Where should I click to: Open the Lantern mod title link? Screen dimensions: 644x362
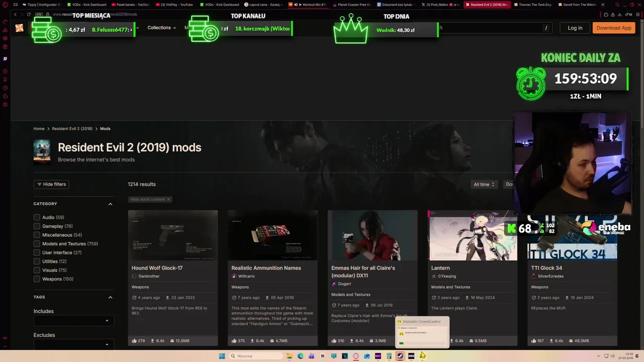point(440,268)
